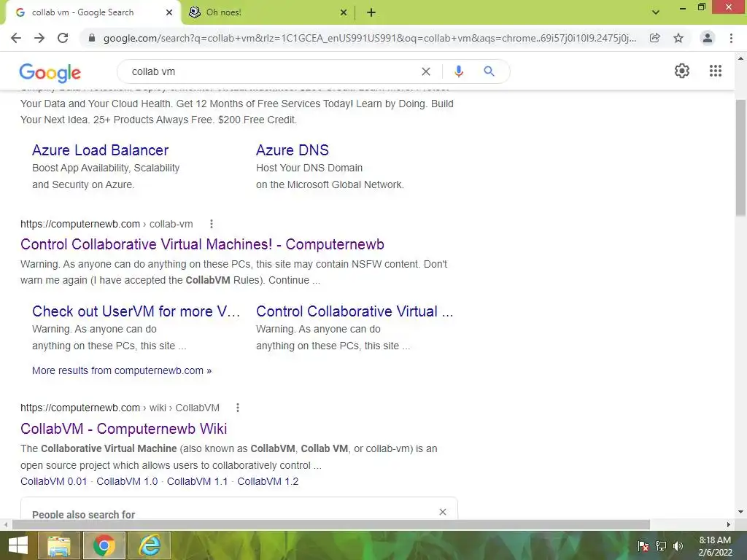Start voice search with the microphone

(459, 71)
